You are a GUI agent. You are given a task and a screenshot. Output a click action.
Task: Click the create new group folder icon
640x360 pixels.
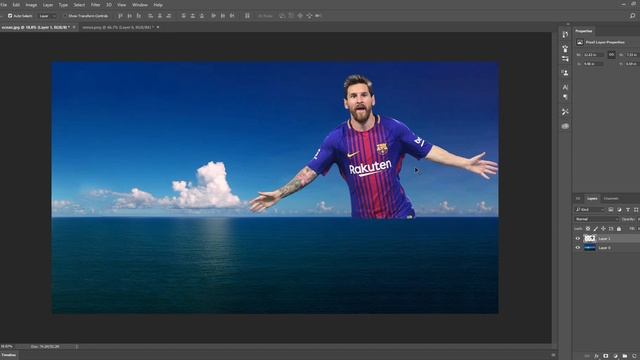point(625,356)
